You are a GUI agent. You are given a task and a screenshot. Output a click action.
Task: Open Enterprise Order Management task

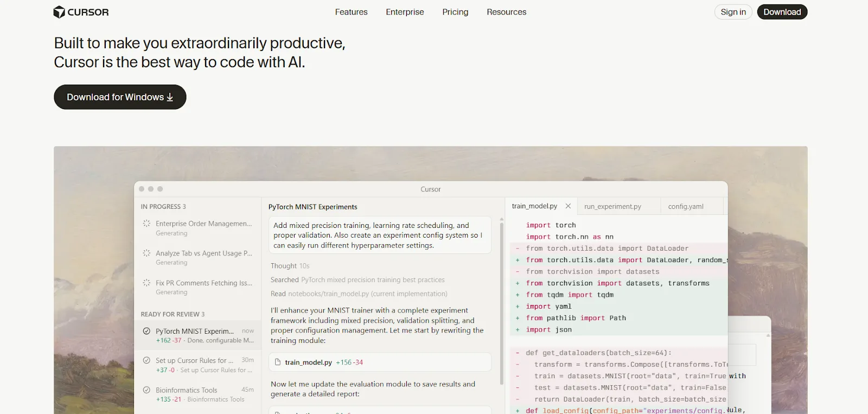[x=198, y=228]
